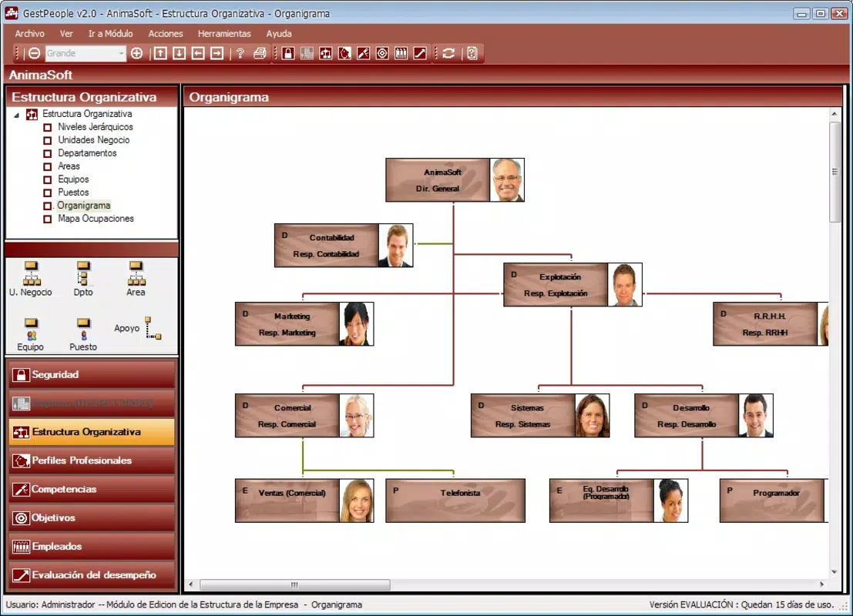Screen dimensions: 853x616
Task: Select Areas in the tree
Action: tap(69, 166)
